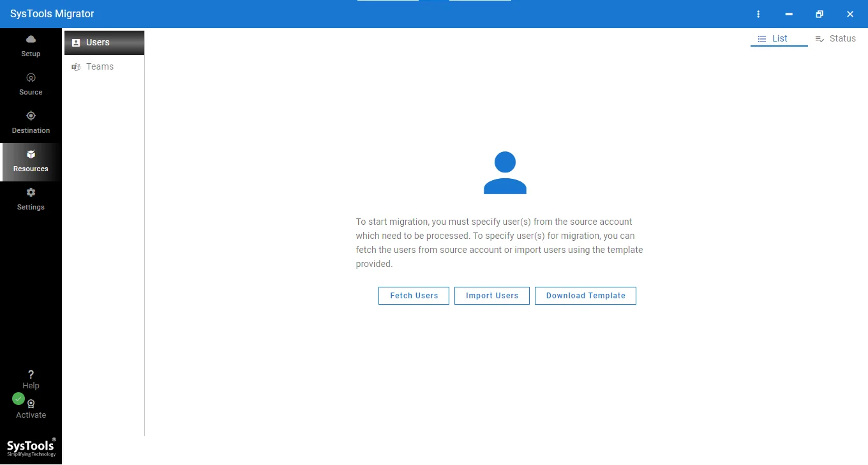Click the Activate license icon
Image resolution: width=868 pixels, height=465 pixels.
[x=31, y=404]
